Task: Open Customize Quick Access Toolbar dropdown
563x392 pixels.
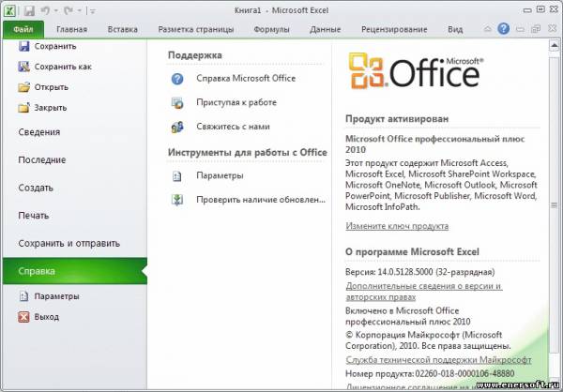Action: click(x=93, y=11)
